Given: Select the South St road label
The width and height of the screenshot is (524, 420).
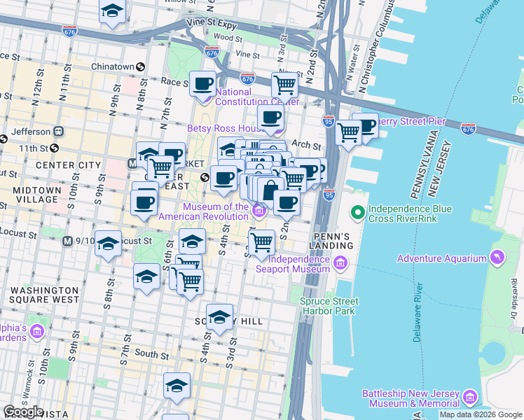Looking at the screenshot, I should pyautogui.click(x=152, y=354).
